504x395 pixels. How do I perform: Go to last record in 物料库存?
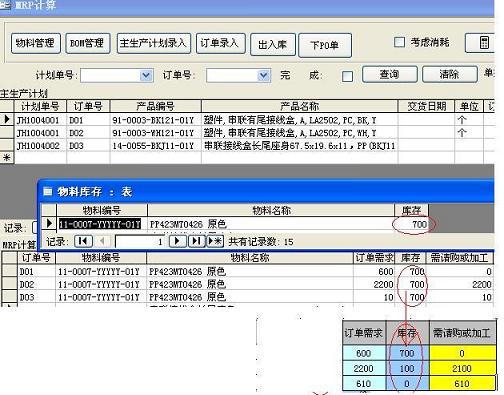pyautogui.click(x=197, y=241)
